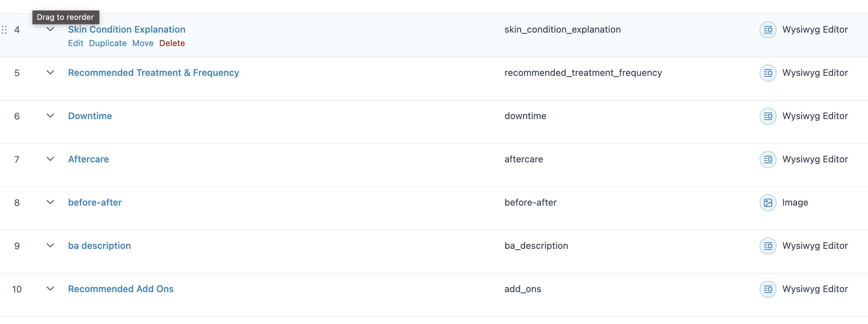Image resolution: width=868 pixels, height=324 pixels.
Task: Click the Image type icon for before-after
Action: coord(768,203)
